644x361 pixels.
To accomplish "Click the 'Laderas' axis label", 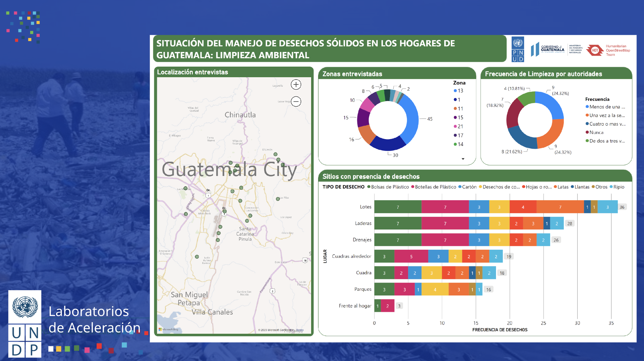I will 363,223.
